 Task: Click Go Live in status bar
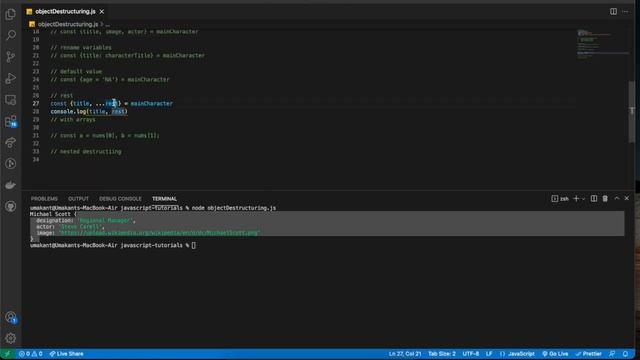[555, 354]
